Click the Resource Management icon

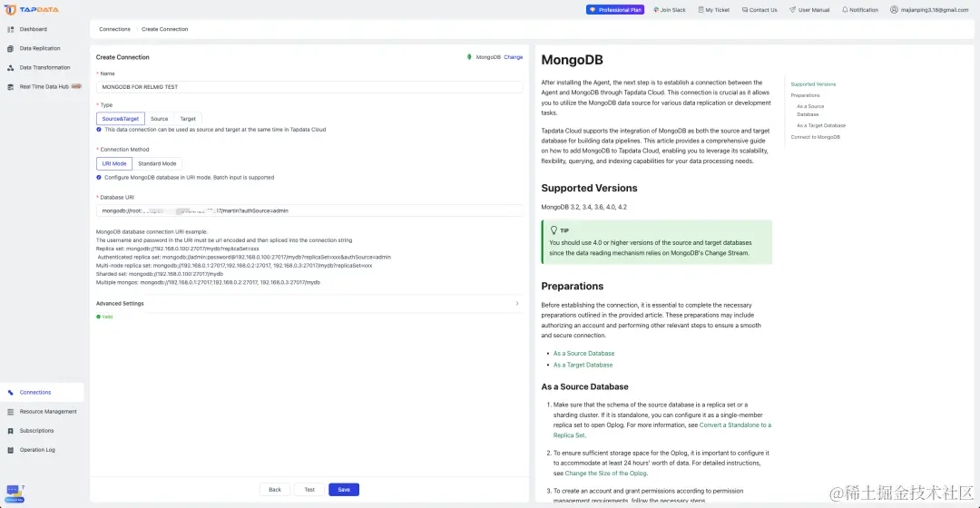(11, 412)
